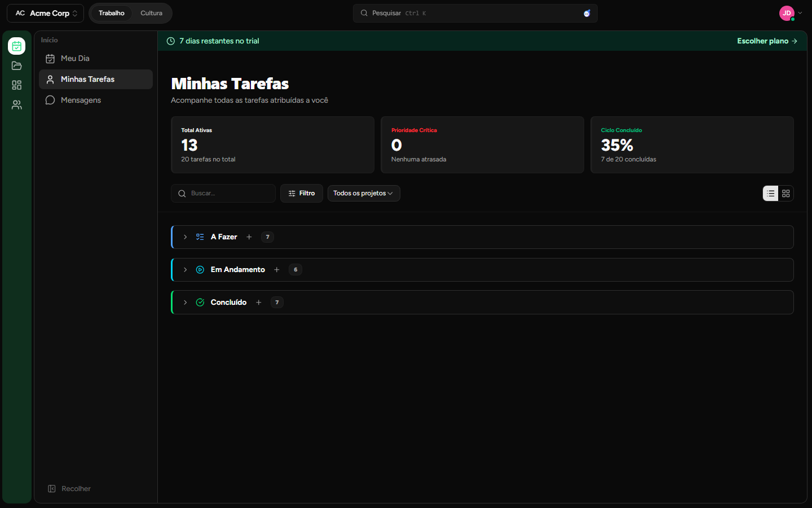Switch to grid view layout
This screenshot has width=812, height=508.
(786, 194)
